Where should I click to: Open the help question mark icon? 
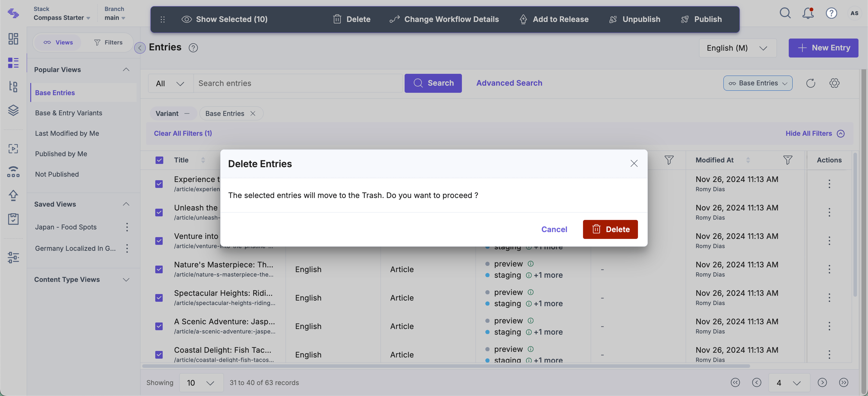pyautogui.click(x=831, y=13)
